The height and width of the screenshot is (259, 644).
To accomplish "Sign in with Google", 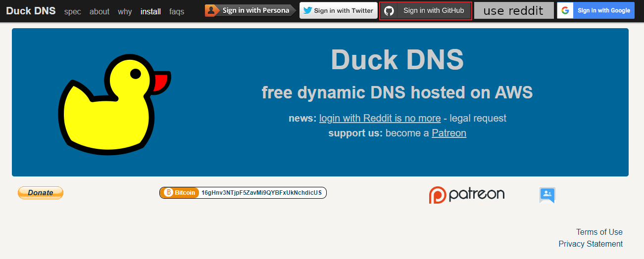I will pyautogui.click(x=595, y=10).
